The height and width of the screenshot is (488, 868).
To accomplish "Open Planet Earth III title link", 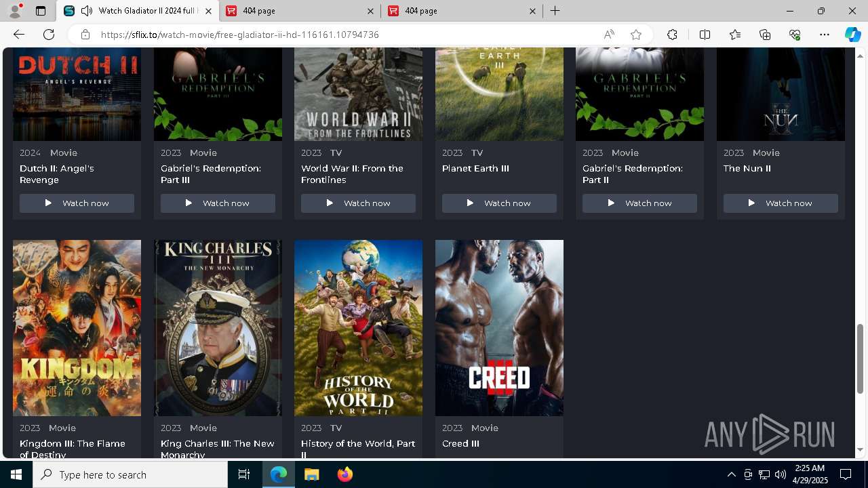I will 475,168.
